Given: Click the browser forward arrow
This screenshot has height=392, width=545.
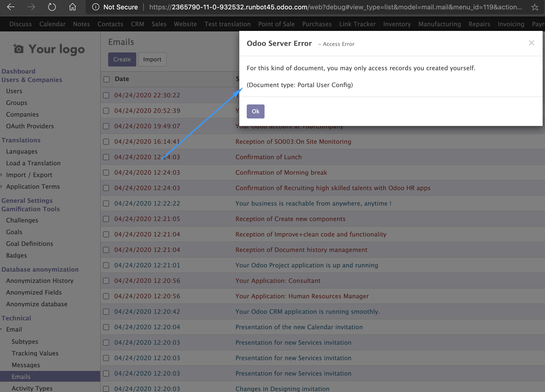Looking at the screenshot, I should (x=31, y=7).
